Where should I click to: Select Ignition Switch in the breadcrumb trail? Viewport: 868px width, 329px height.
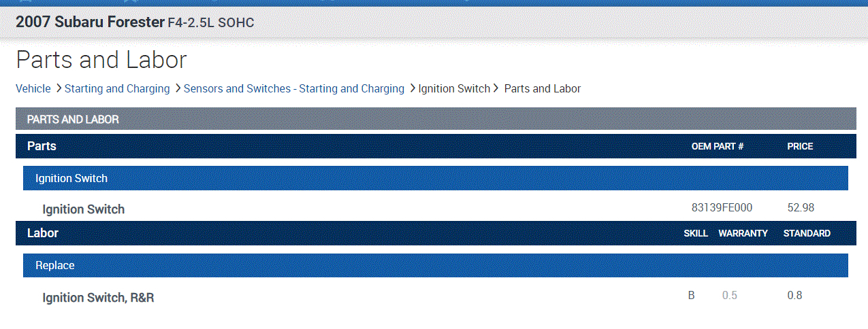[453, 88]
